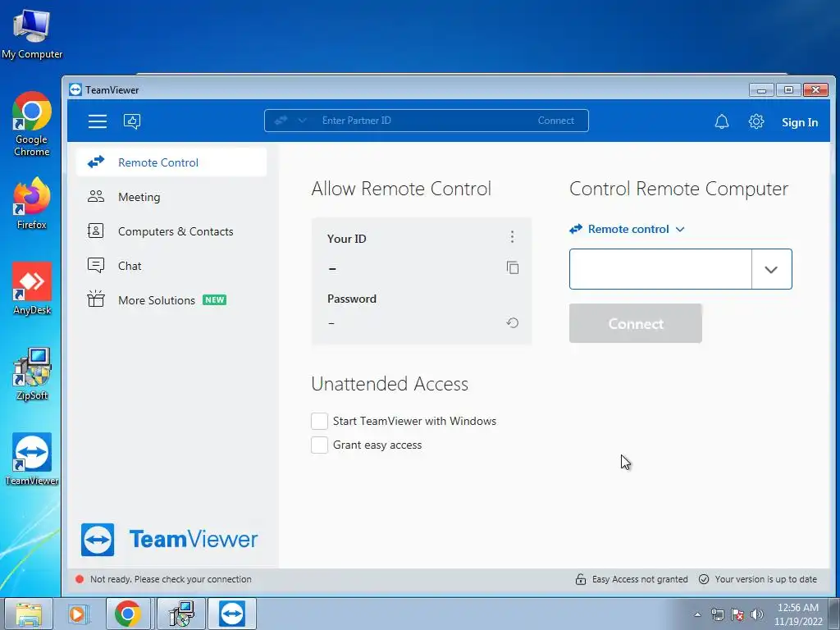Show hidden tray icons arrow
840x630 pixels.
coord(697,614)
